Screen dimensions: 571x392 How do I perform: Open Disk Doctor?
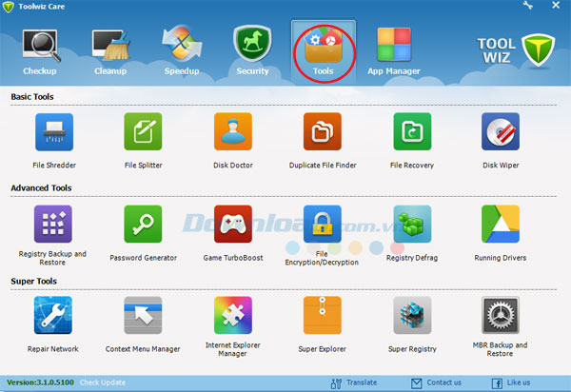point(233,131)
